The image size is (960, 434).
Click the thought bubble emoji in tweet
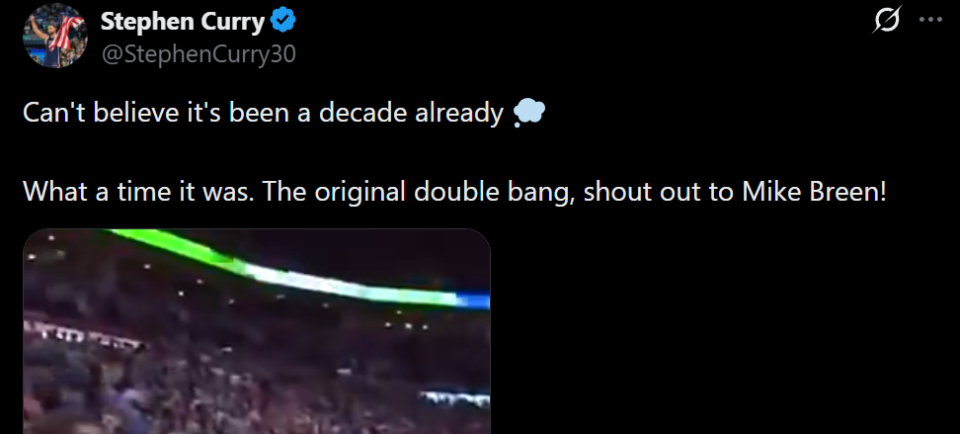click(x=528, y=114)
